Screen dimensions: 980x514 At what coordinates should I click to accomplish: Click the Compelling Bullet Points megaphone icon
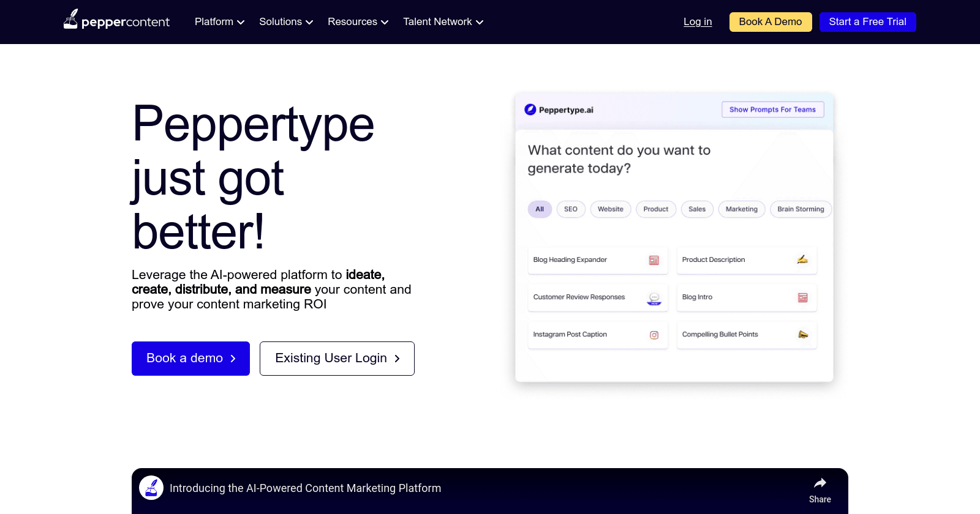pyautogui.click(x=803, y=334)
